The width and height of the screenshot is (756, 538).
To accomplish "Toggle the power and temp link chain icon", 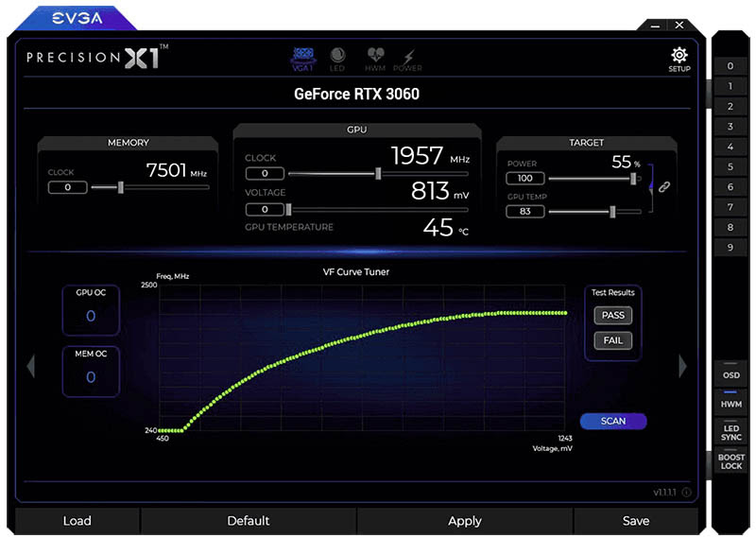I will [664, 187].
